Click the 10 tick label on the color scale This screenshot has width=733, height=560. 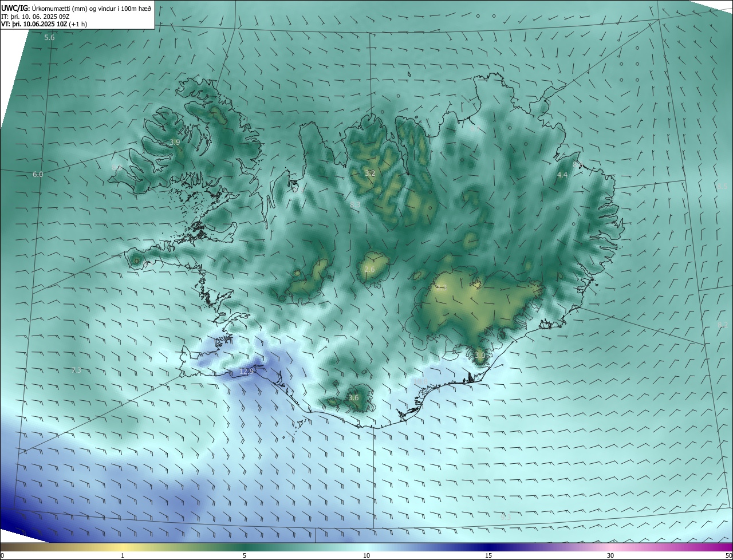[366, 555]
